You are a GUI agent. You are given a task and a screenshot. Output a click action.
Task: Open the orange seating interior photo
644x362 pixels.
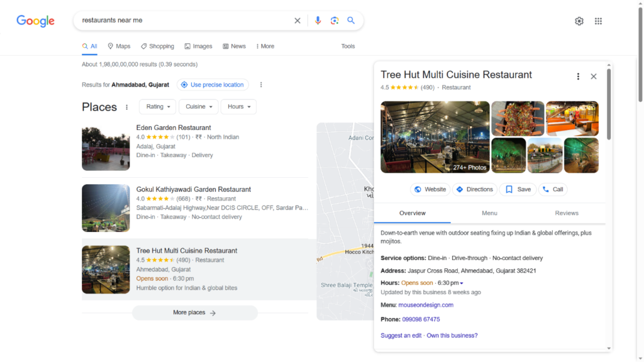572,119
